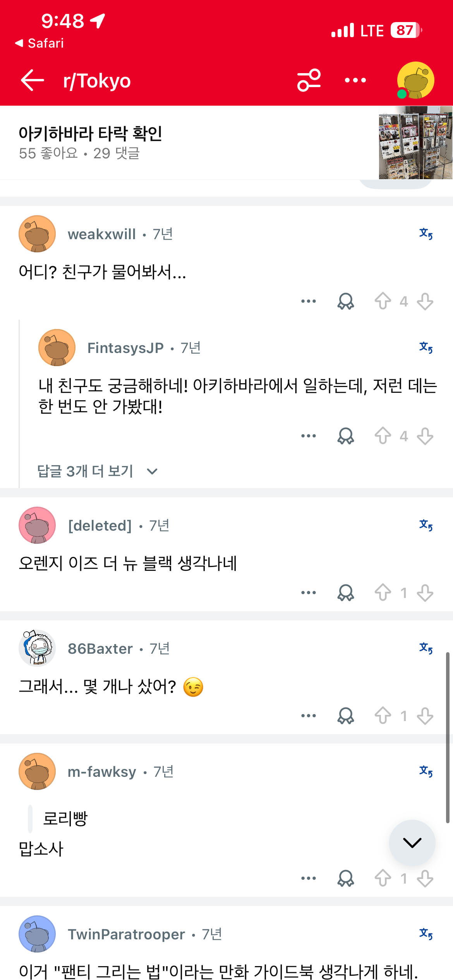
Task: Translate weakxwill's comment
Action: 426,234
